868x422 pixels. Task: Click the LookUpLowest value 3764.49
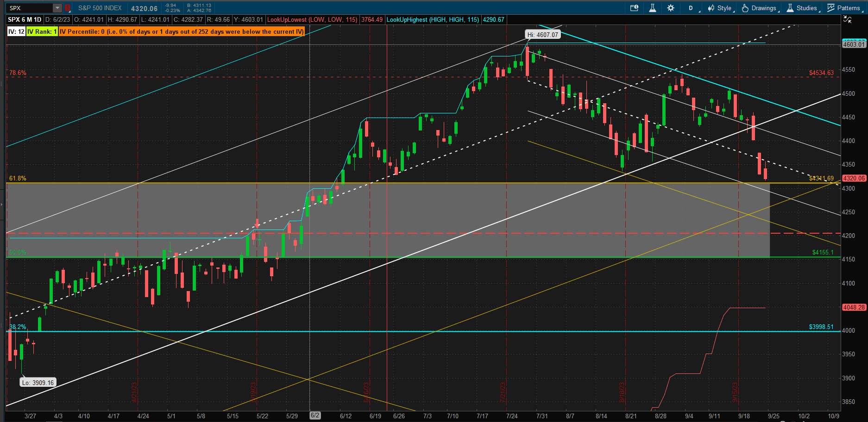[372, 19]
